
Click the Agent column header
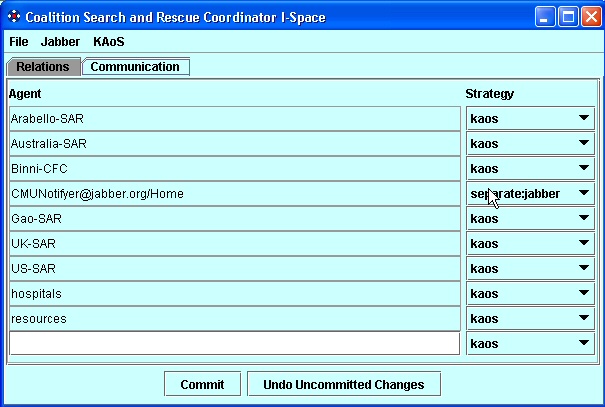[x=25, y=94]
